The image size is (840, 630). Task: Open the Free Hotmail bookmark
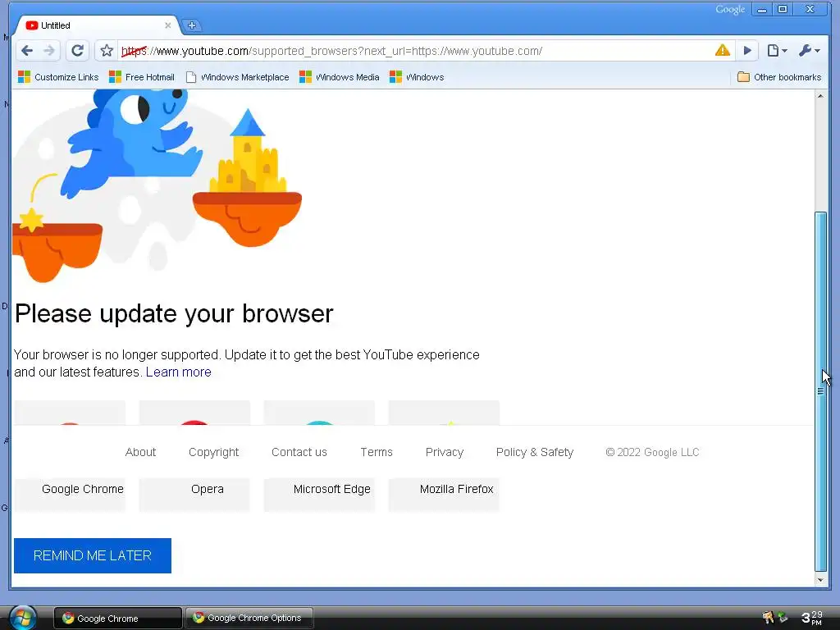[141, 77]
